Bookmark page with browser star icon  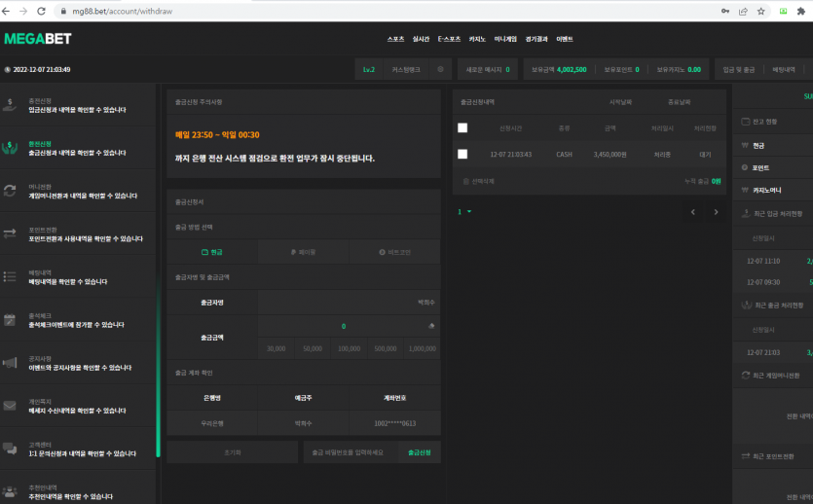pyautogui.click(x=762, y=11)
